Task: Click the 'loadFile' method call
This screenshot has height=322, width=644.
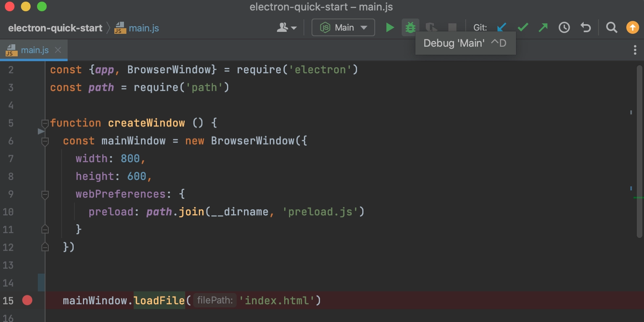Action: (x=159, y=300)
